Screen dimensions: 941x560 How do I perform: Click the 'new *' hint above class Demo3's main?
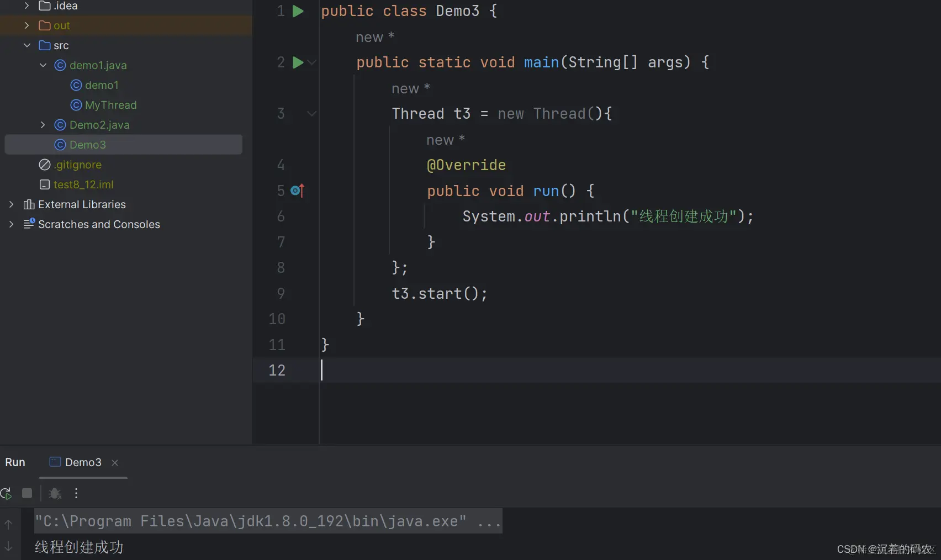point(374,37)
